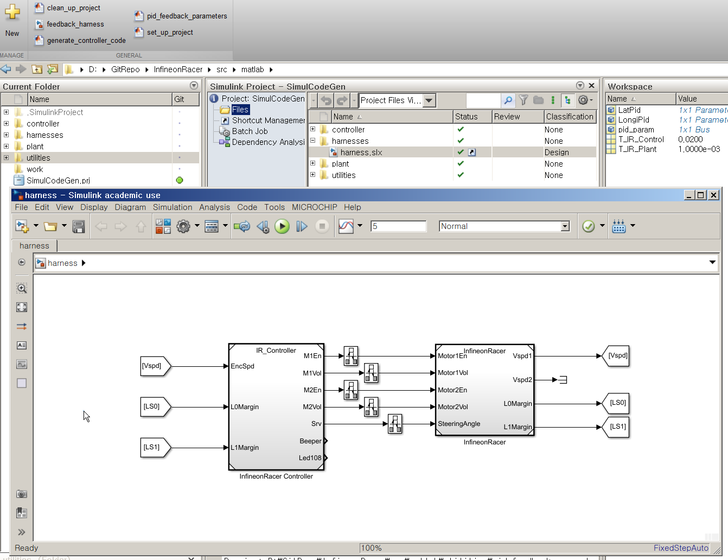Select Files in the project tree
The image size is (728, 560).
tap(240, 110)
